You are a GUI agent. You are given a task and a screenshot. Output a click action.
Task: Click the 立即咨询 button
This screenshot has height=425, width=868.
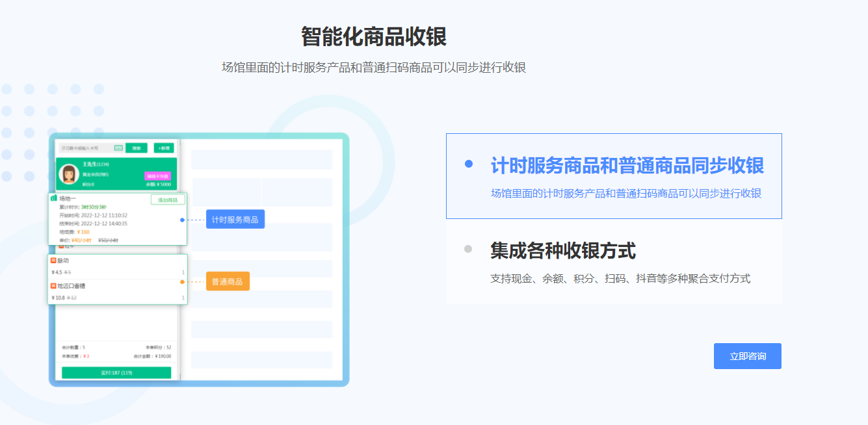[x=747, y=356]
